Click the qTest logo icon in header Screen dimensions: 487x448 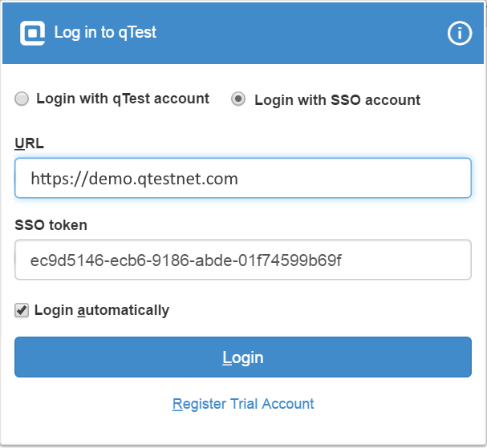(32, 33)
